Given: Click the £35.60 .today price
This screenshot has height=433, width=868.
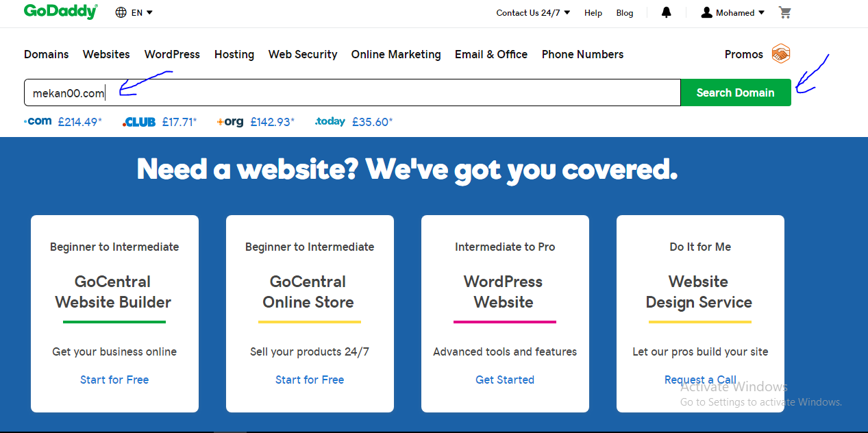Looking at the screenshot, I should (x=373, y=122).
